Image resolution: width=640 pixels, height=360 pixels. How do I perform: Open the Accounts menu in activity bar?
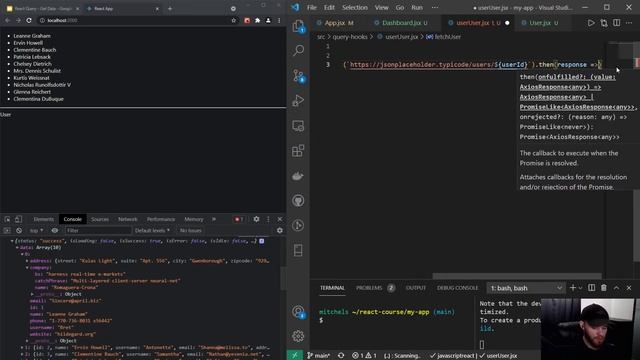click(298, 312)
